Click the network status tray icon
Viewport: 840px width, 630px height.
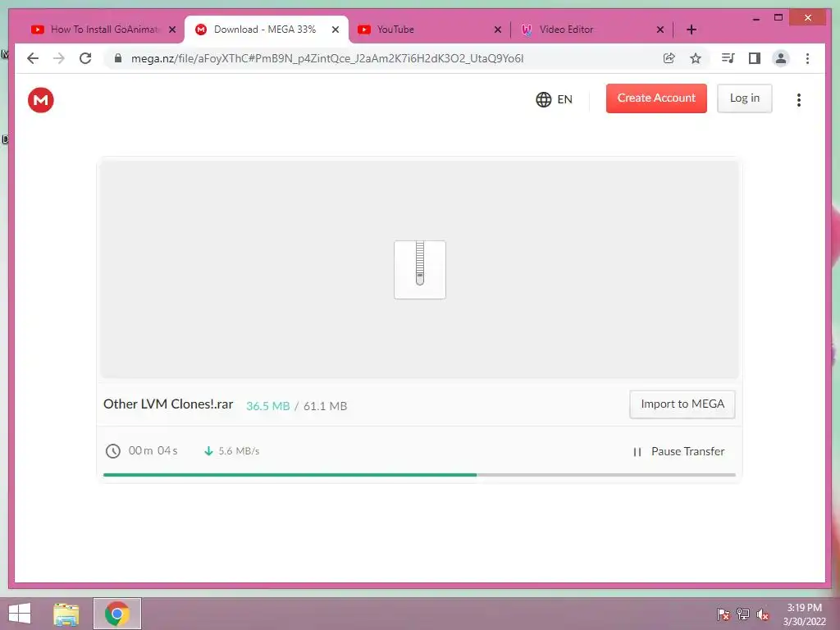click(x=742, y=614)
